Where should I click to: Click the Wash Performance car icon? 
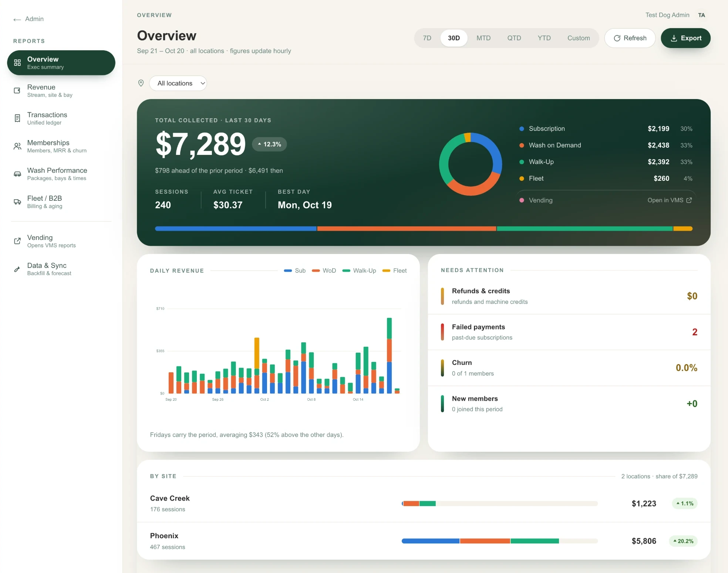tap(17, 174)
